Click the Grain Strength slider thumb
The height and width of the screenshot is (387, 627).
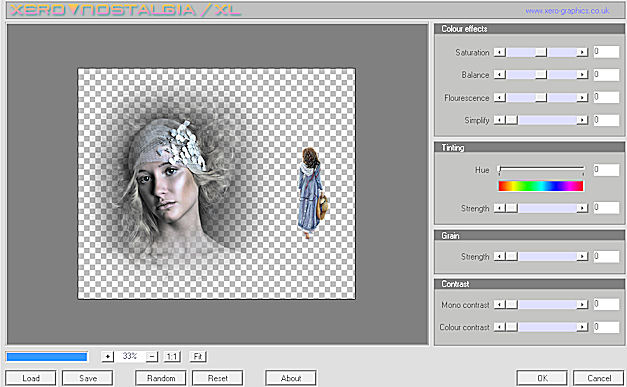511,256
